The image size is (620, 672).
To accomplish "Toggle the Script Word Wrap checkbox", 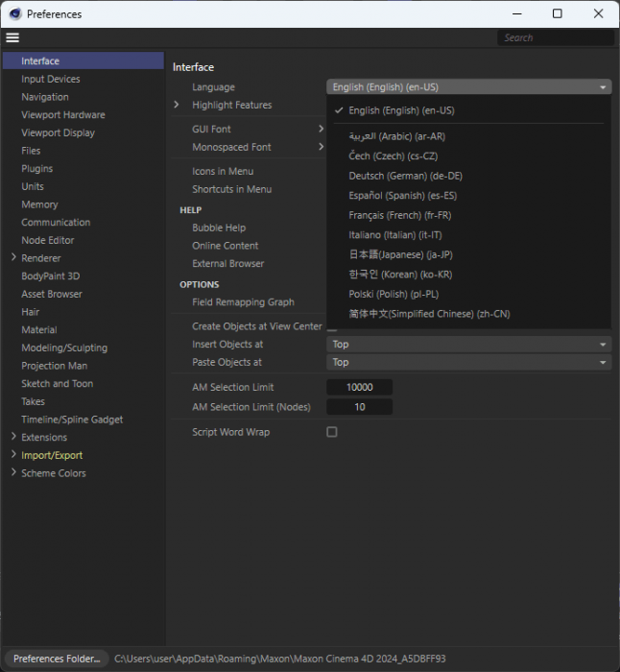I will [x=332, y=432].
